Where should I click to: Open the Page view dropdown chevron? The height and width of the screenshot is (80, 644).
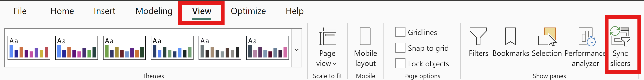tap(334, 64)
